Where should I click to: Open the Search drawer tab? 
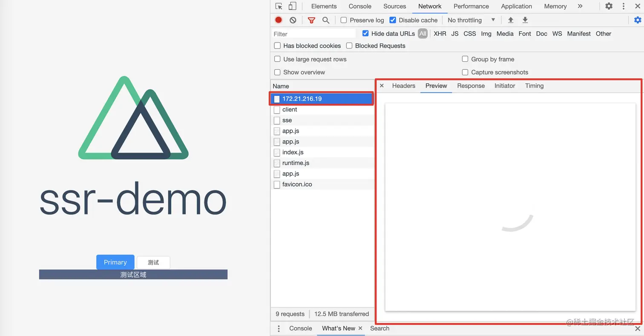click(379, 328)
